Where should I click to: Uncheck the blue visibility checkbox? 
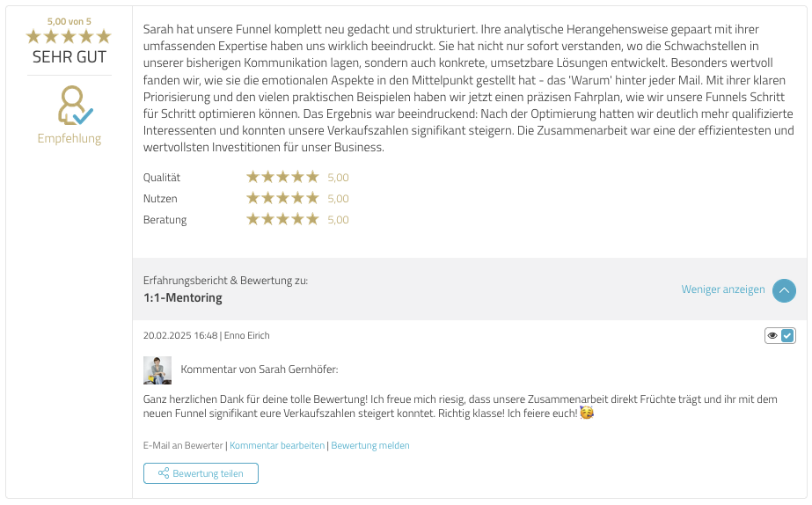point(787,335)
